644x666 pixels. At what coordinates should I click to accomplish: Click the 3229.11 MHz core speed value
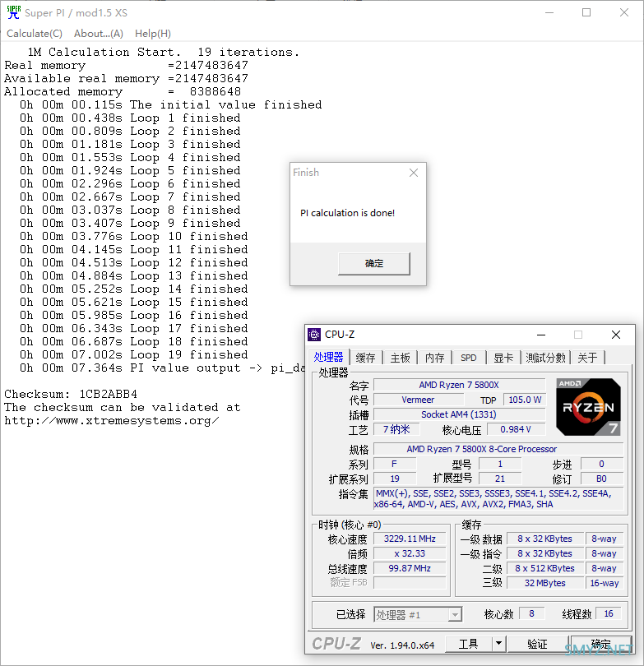(410, 539)
